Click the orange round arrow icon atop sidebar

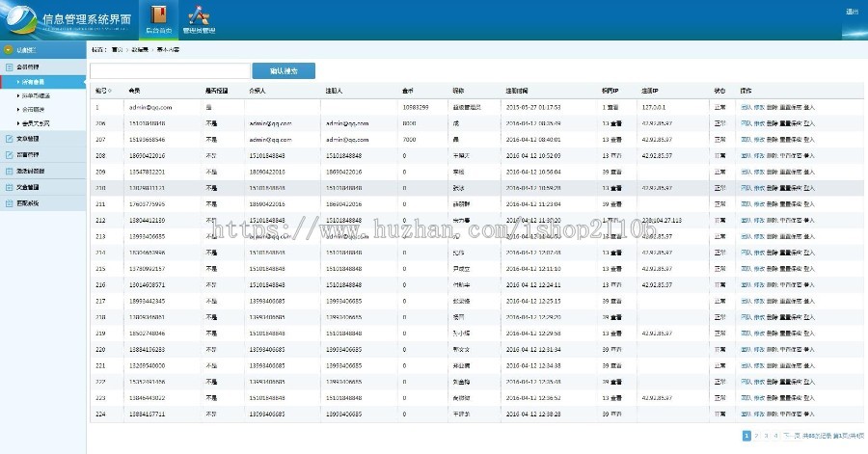tap(8, 50)
